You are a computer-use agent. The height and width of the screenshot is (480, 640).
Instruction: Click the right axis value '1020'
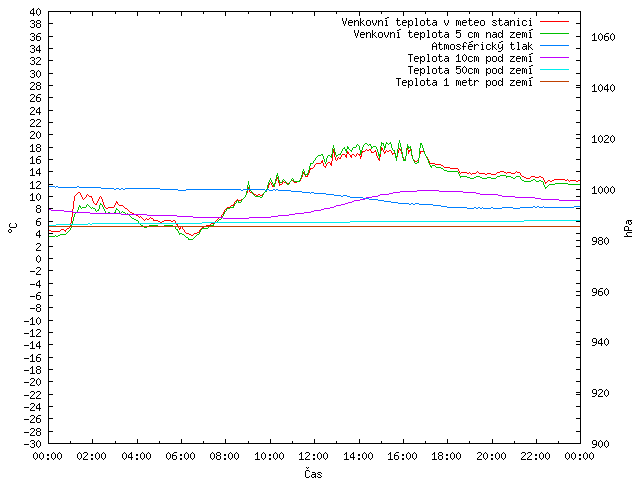tap(603, 139)
